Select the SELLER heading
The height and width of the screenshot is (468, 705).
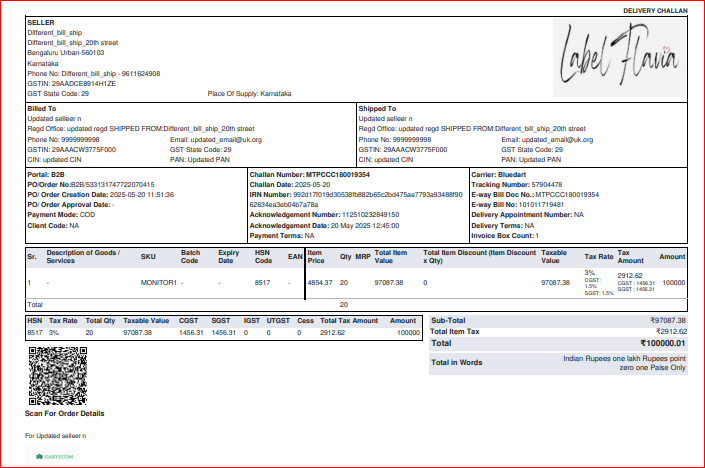(x=41, y=22)
